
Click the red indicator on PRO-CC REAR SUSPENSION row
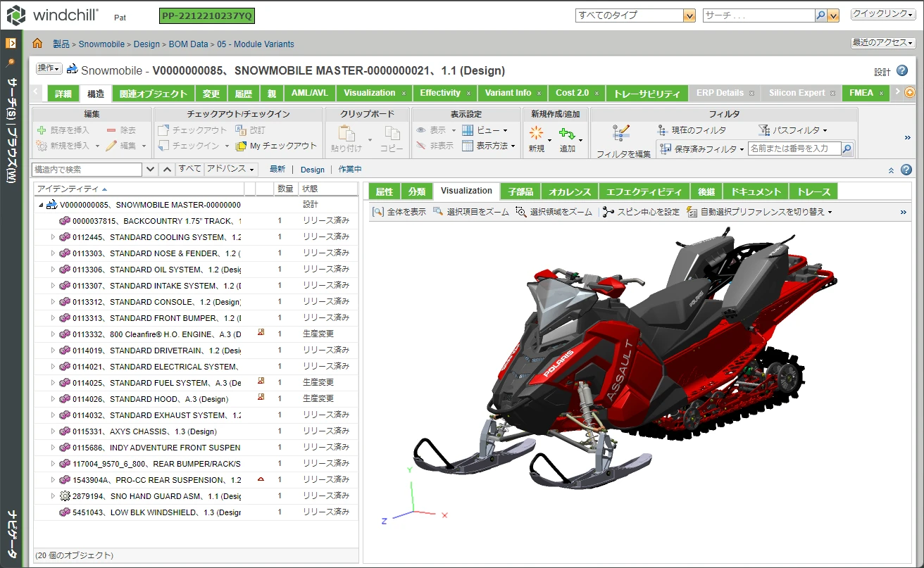261,479
